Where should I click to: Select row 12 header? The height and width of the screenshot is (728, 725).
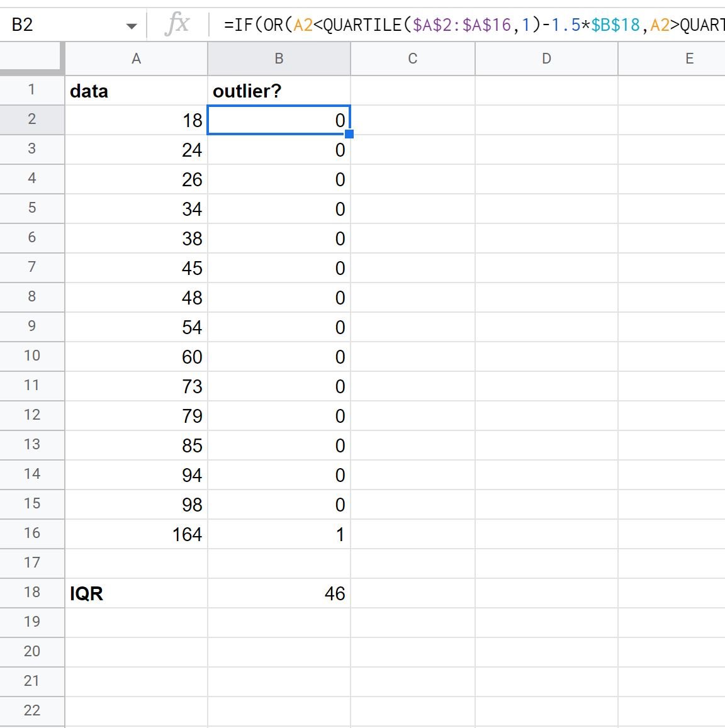31,415
